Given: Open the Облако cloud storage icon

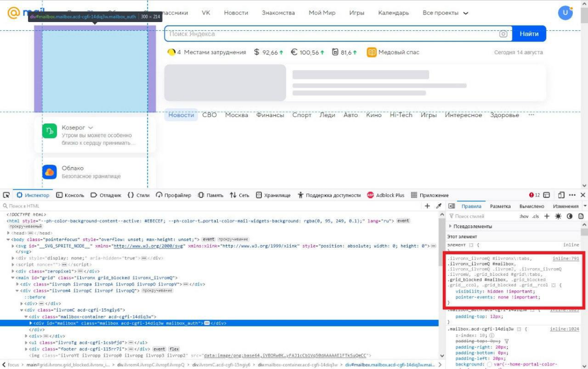Looking at the screenshot, I should (x=50, y=172).
